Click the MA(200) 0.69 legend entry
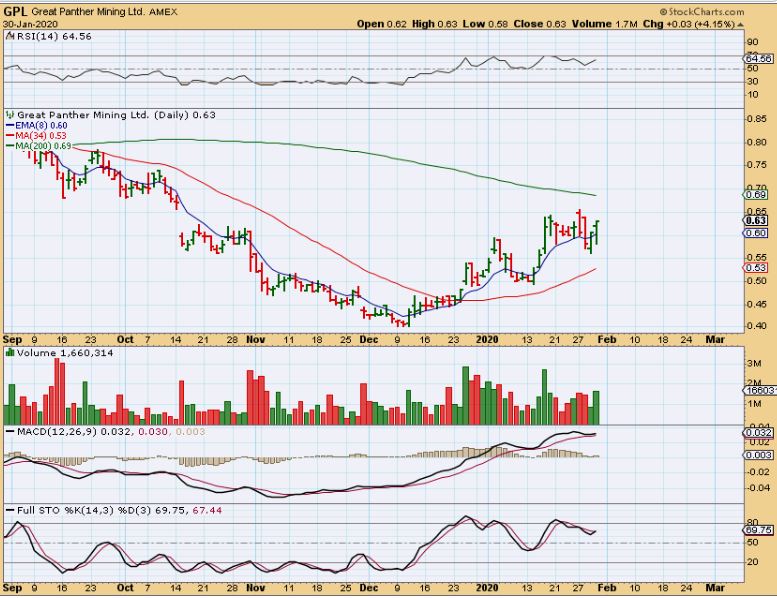This screenshot has height=598, width=777. tap(44, 146)
